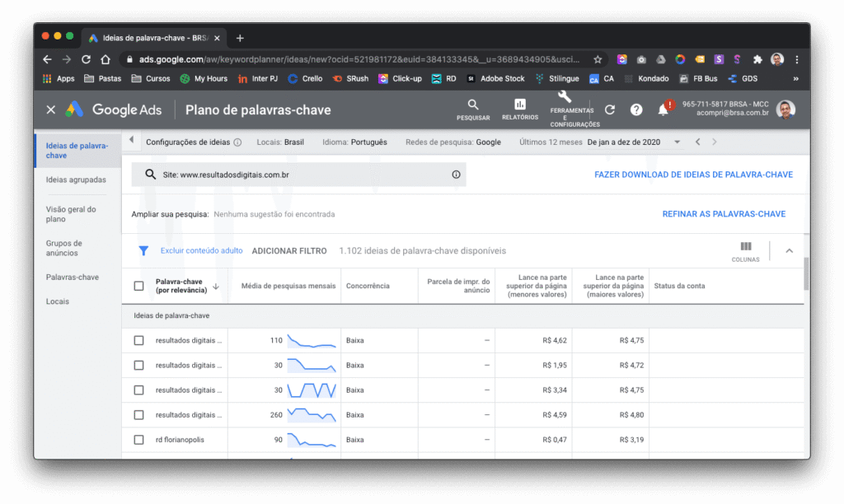The height and width of the screenshot is (504, 844).
Task: Open the notifications bell
Action: tap(663, 110)
